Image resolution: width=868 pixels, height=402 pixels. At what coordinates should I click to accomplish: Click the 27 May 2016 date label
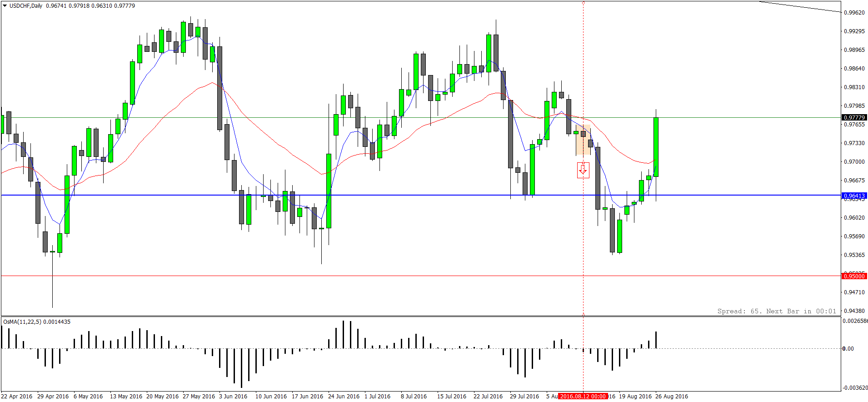point(199,396)
